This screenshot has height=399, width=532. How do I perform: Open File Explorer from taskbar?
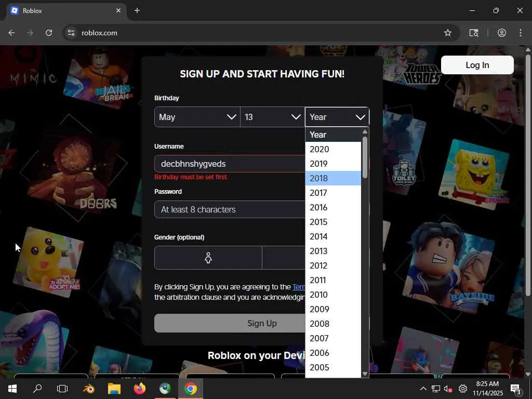tap(114, 389)
